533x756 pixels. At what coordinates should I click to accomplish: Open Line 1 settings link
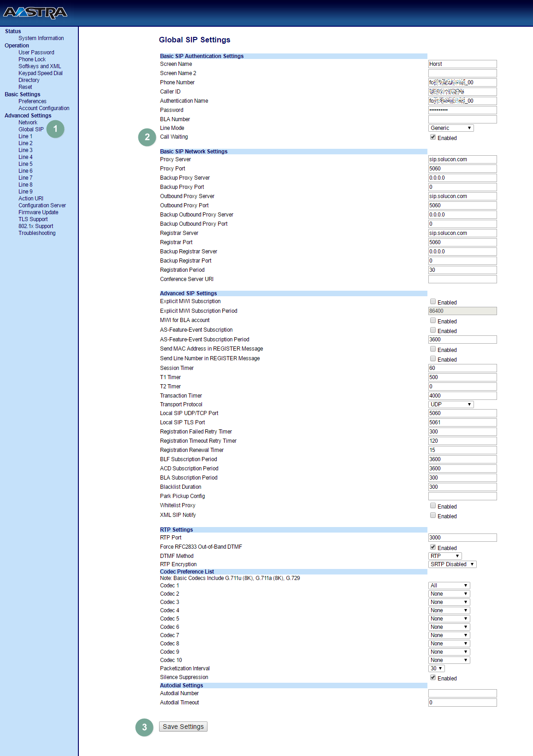25,136
